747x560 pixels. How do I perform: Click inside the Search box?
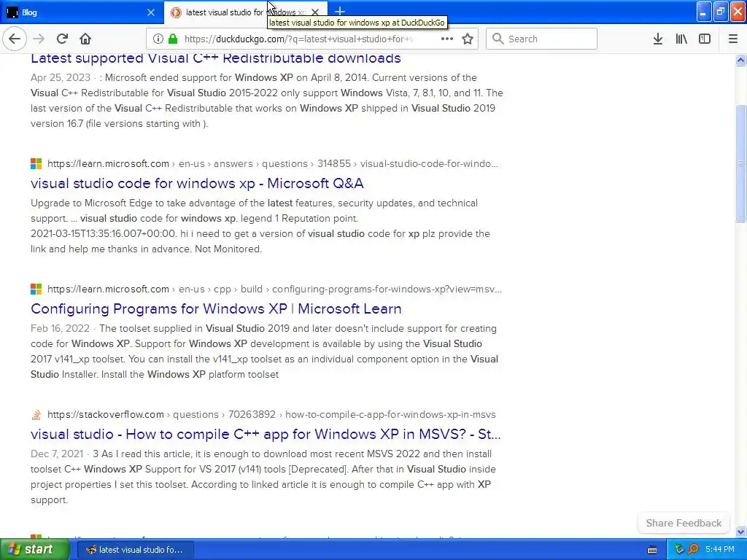click(541, 39)
